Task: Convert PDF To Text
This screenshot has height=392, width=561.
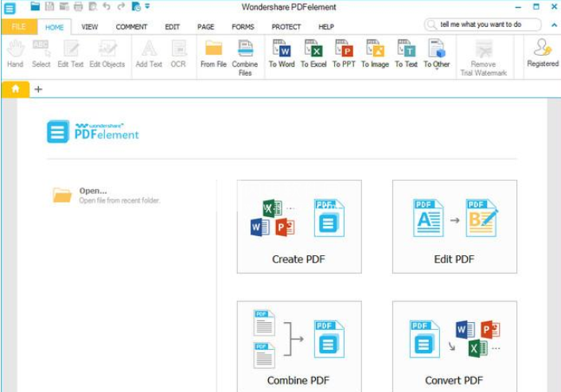Action: [x=406, y=54]
